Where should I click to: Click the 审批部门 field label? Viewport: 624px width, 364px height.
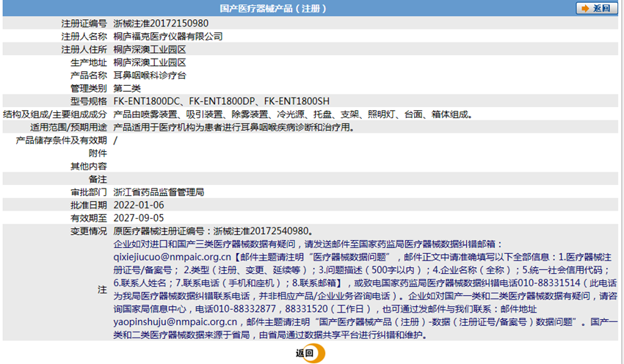(x=88, y=192)
